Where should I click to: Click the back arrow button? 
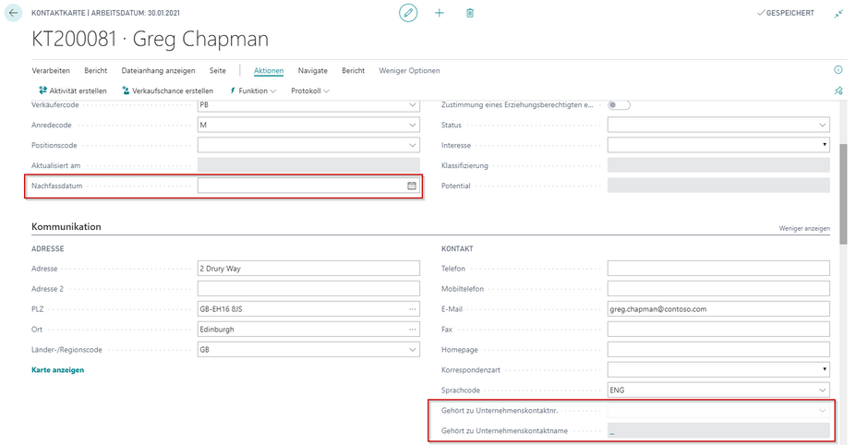pyautogui.click(x=14, y=14)
